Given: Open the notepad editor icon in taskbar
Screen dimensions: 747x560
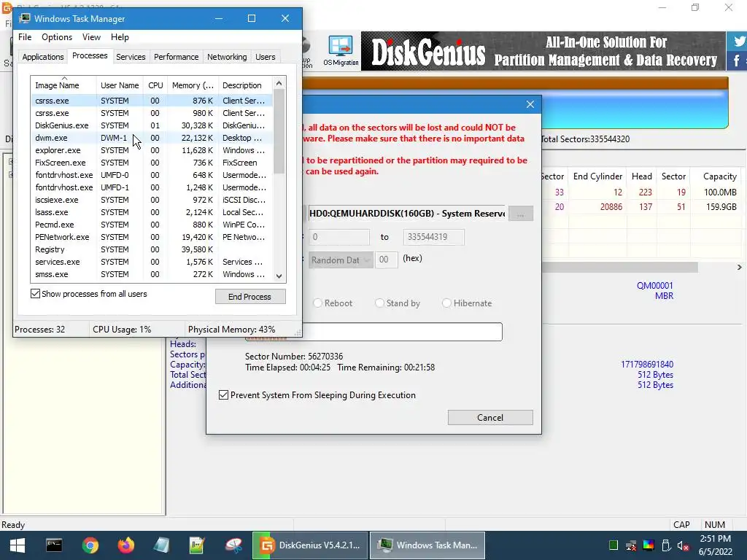Looking at the screenshot, I should coord(197,545).
